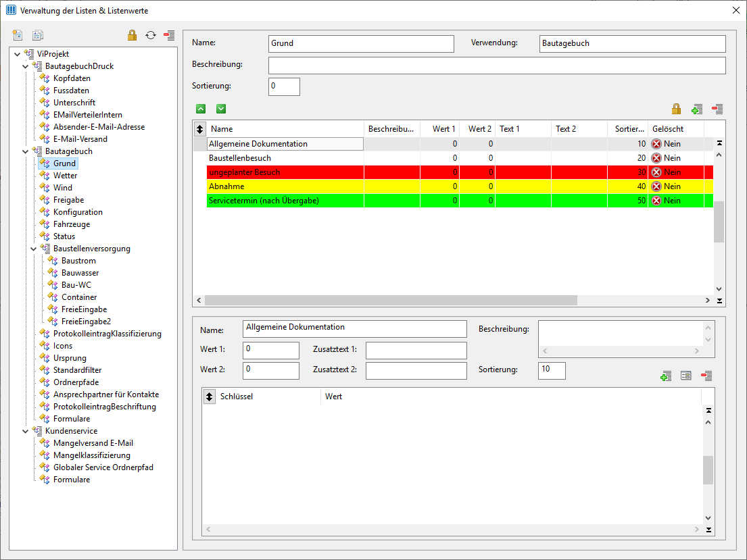Click the new list icon with orange star
The width and height of the screenshot is (747, 560).
click(x=18, y=34)
